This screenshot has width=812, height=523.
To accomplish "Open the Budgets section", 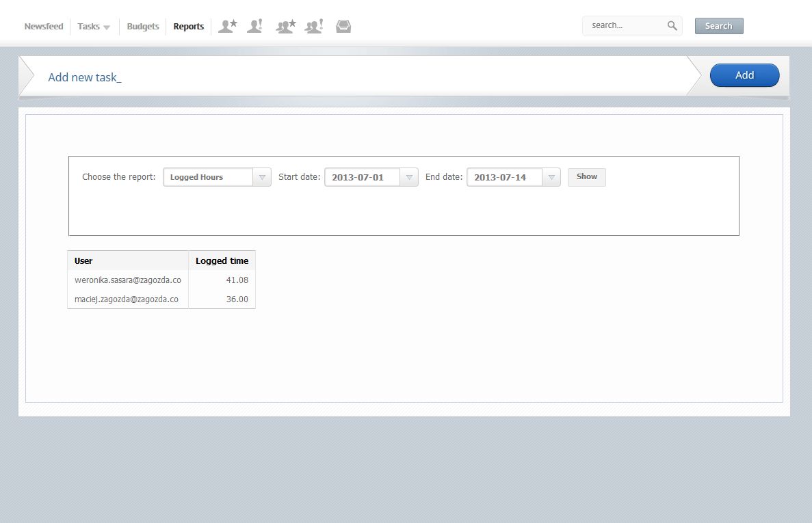I will 142,26.
